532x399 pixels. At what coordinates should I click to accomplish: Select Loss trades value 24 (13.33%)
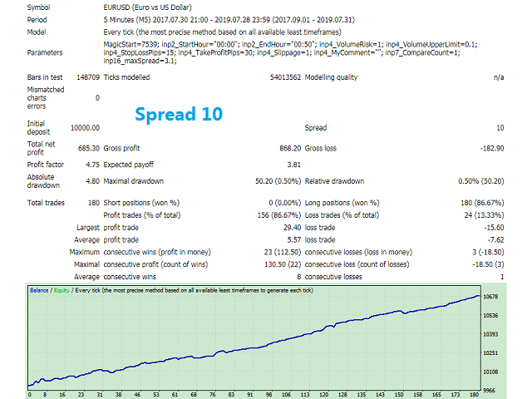(484, 215)
